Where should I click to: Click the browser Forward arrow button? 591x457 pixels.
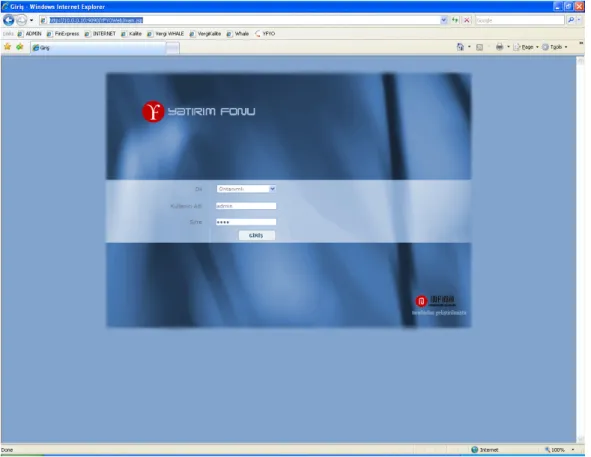coord(21,20)
